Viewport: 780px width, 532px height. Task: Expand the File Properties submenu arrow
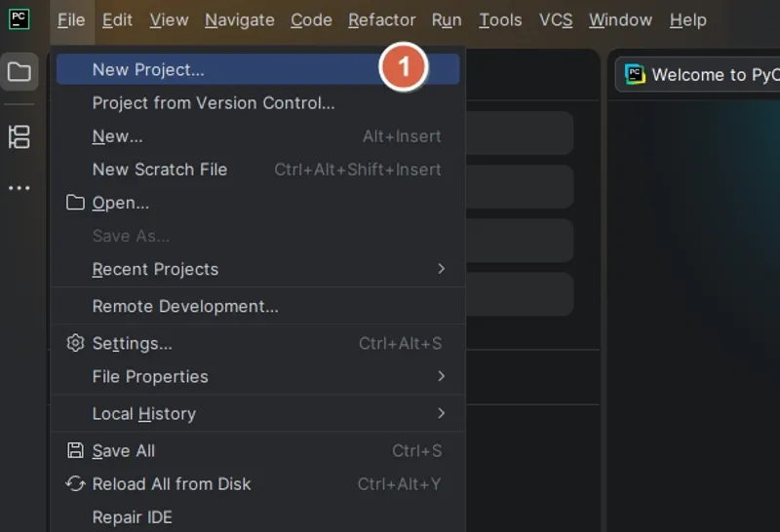(x=441, y=376)
